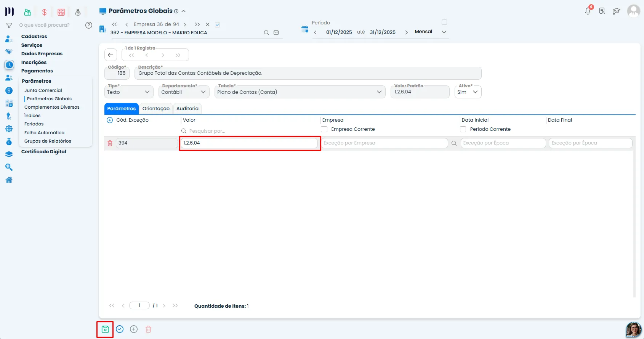Toggle the Empresa Corrente checkbox
644x339 pixels.
coord(324,129)
